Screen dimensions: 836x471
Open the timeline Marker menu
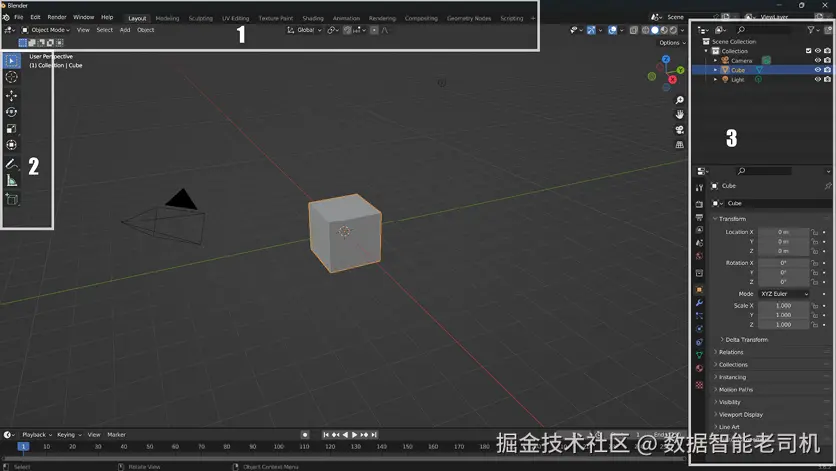(116, 435)
